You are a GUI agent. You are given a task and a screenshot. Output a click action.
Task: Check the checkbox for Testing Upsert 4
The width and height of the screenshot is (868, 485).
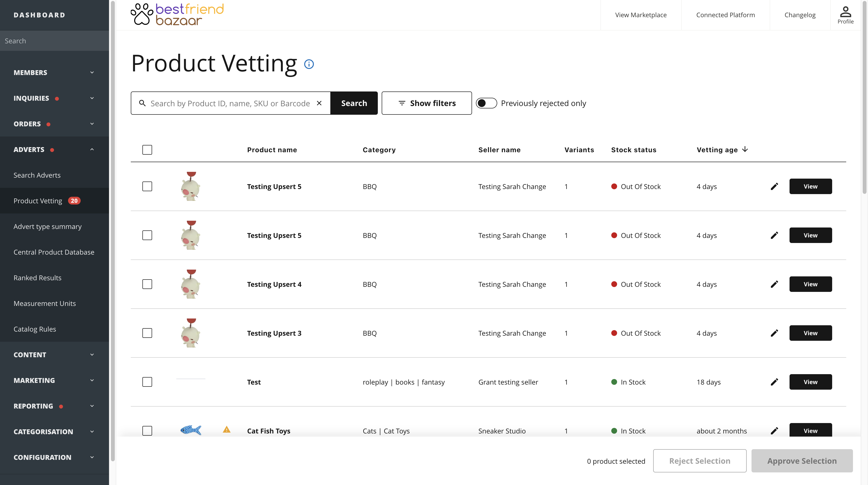(x=147, y=284)
